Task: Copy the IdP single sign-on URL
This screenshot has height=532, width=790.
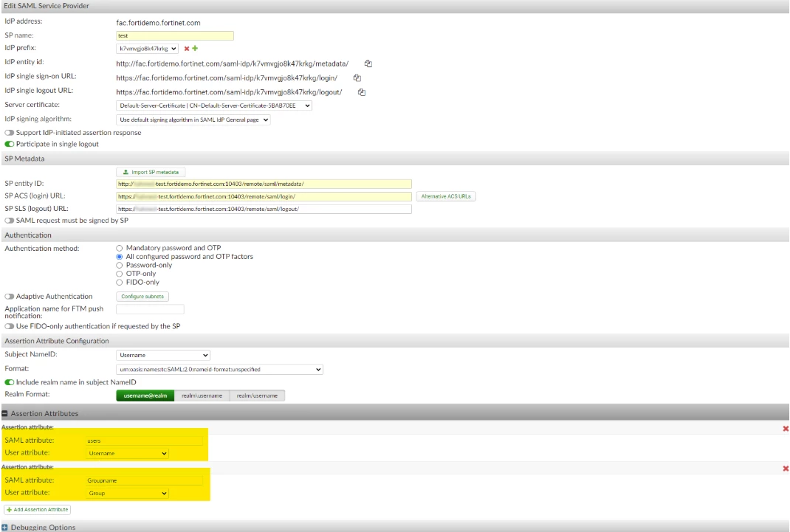Action: [x=357, y=78]
